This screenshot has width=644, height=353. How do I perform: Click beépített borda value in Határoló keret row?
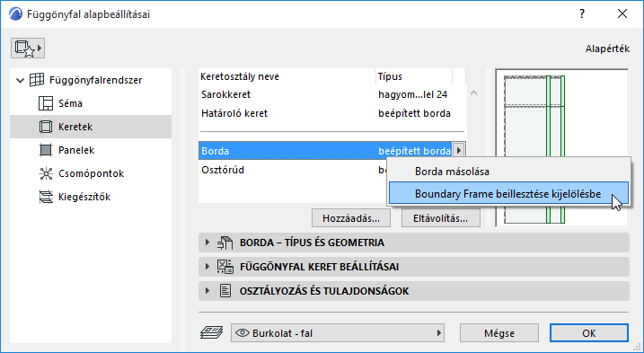tap(414, 113)
